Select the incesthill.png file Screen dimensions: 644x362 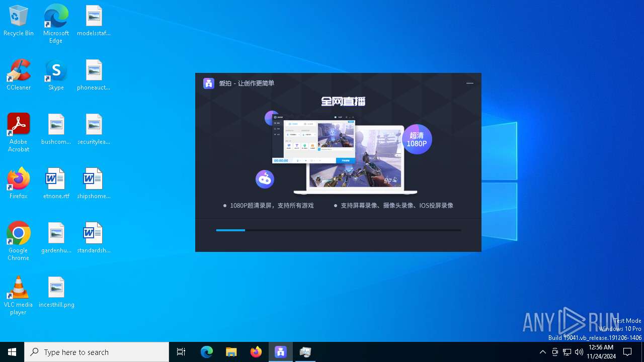(56, 293)
